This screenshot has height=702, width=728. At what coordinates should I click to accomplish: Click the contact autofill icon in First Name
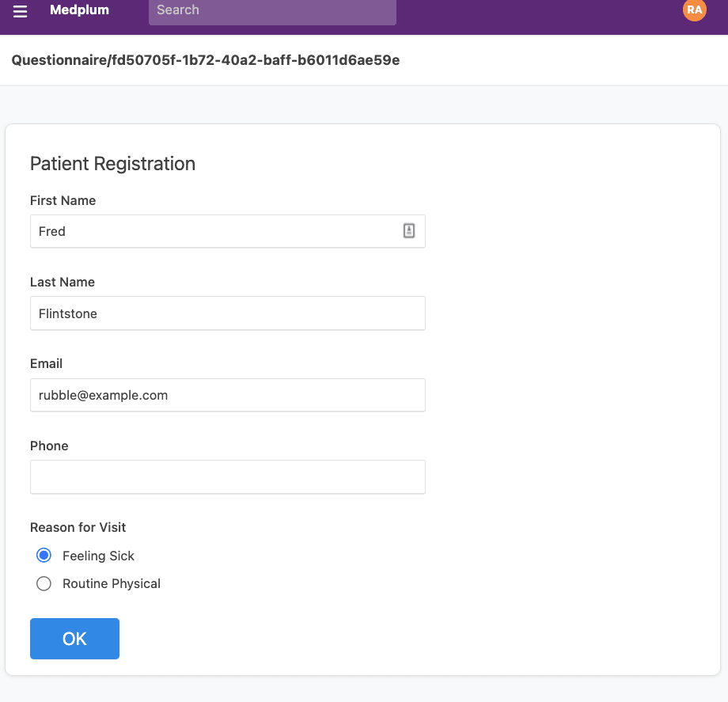point(408,230)
